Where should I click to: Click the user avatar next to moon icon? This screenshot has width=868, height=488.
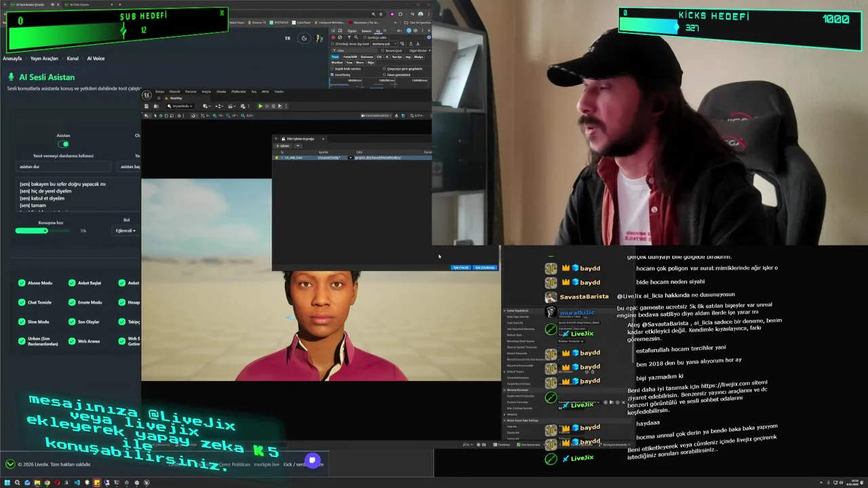click(x=319, y=38)
